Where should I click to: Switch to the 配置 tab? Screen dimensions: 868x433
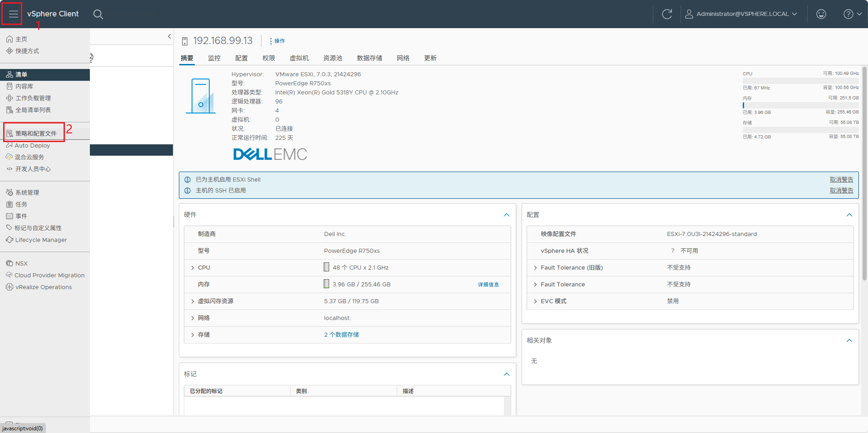coord(242,58)
